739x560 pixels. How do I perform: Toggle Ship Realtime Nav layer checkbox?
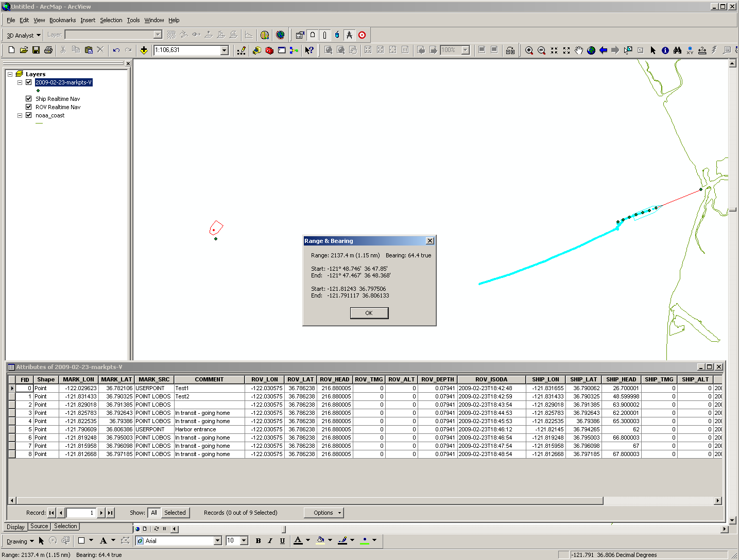coord(29,98)
